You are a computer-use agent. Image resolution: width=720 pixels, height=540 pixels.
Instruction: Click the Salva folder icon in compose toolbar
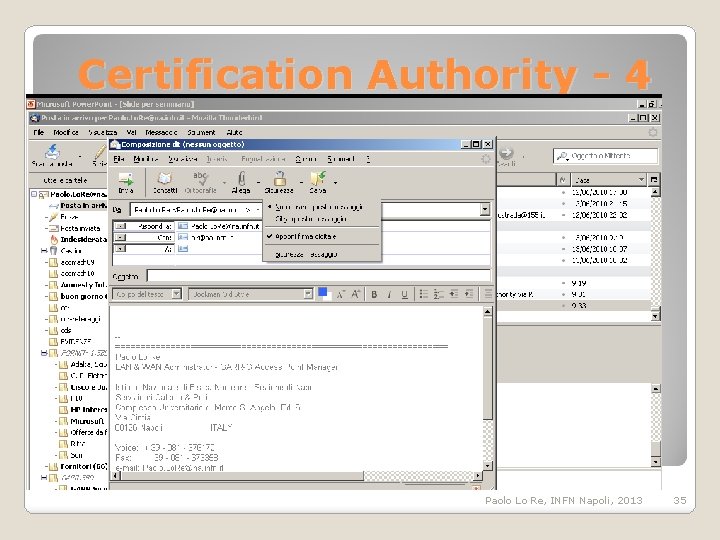(318, 179)
